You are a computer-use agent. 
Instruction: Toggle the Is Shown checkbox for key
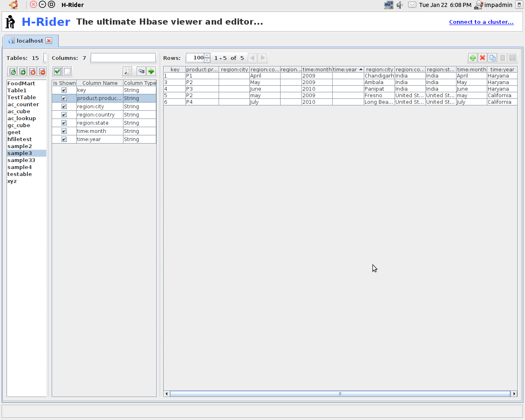point(64,90)
